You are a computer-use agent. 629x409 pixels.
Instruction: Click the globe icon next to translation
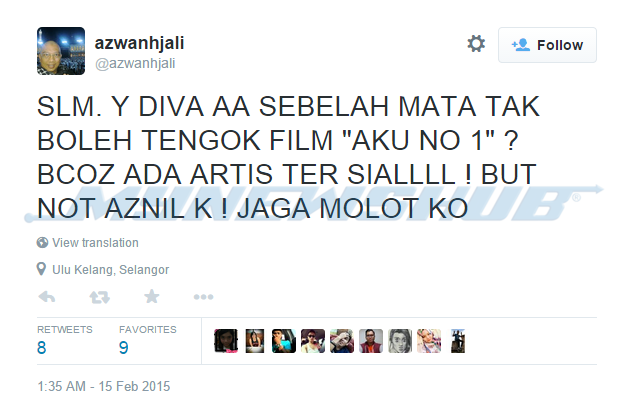point(42,243)
